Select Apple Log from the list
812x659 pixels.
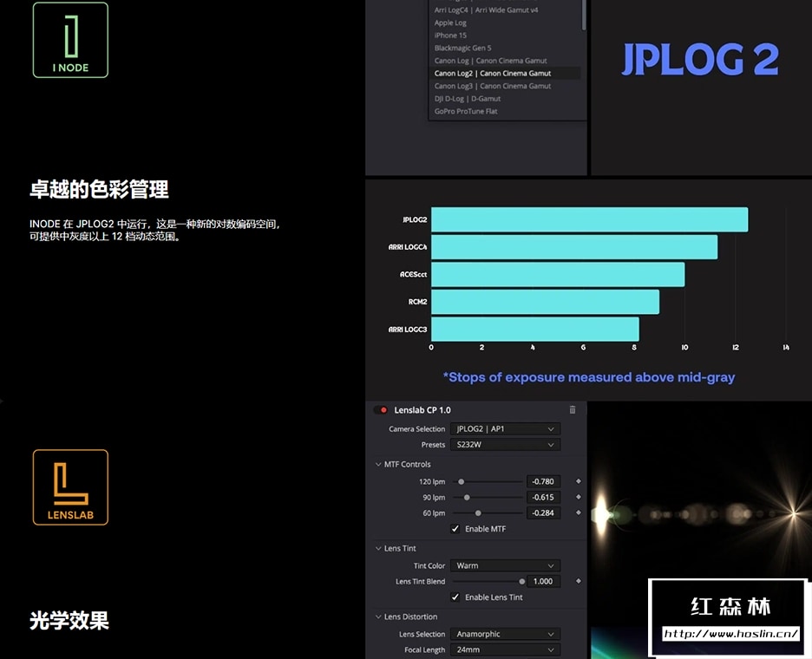450,23
